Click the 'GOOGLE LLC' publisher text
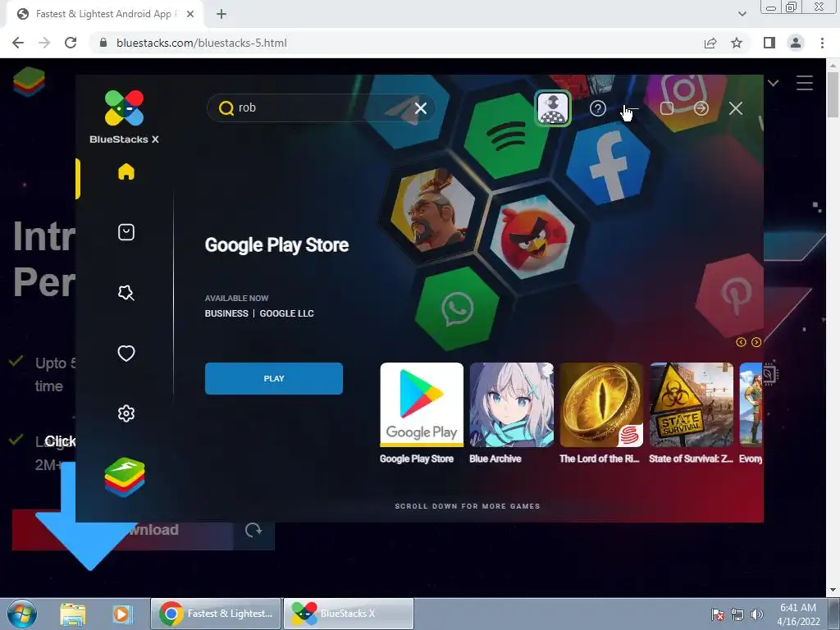This screenshot has width=840, height=630. [x=286, y=313]
